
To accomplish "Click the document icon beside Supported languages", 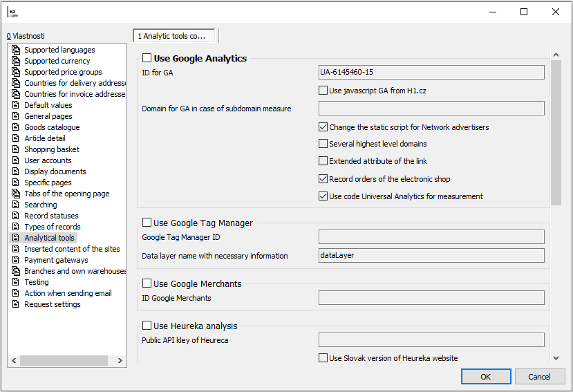I will [x=17, y=50].
